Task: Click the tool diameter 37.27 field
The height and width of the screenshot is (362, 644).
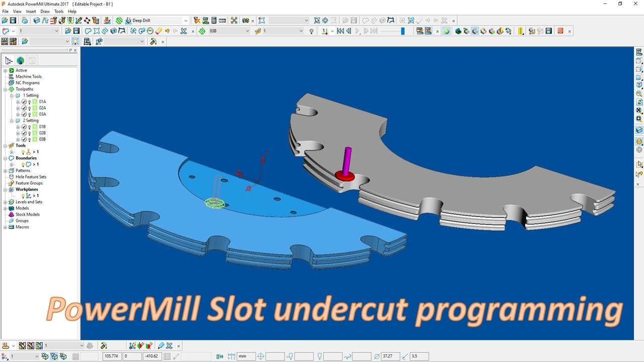Action: (391, 356)
